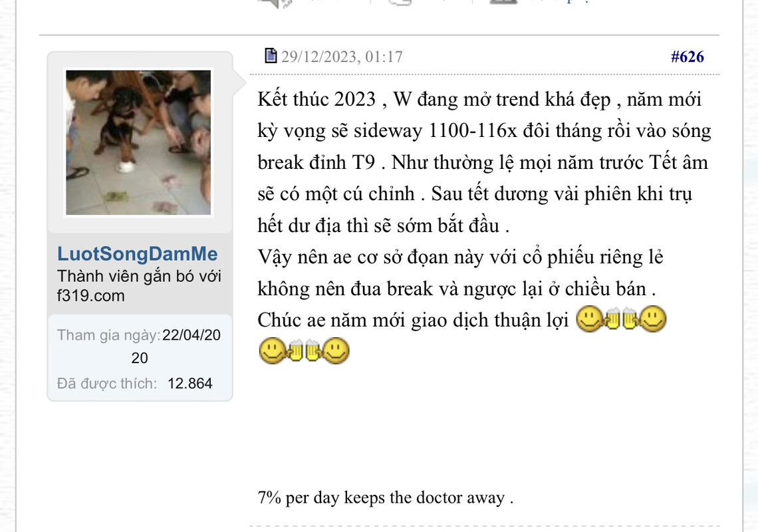Open the permalink #626 of this post
The width and height of the screenshot is (758, 532).
[x=687, y=57]
